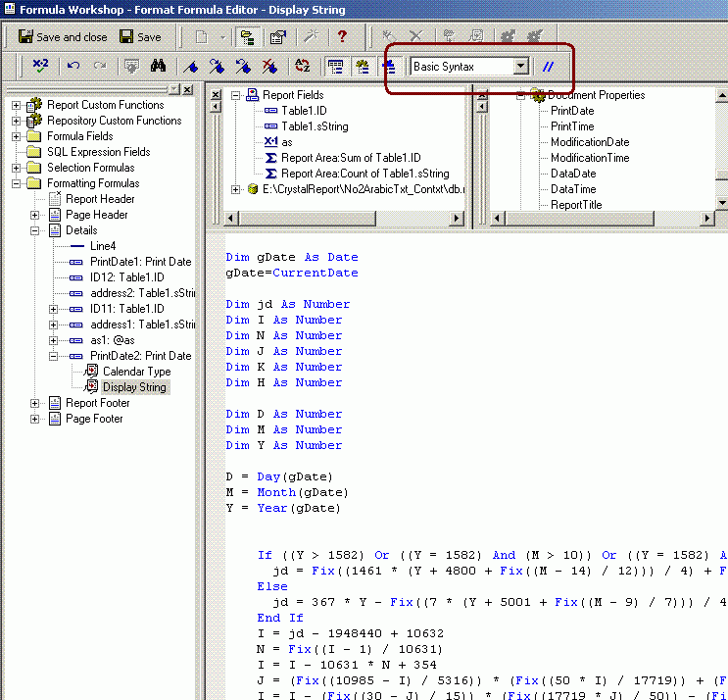The image size is (728, 700).
Task: Click the Formula Expert wand icon
Action: click(x=311, y=36)
